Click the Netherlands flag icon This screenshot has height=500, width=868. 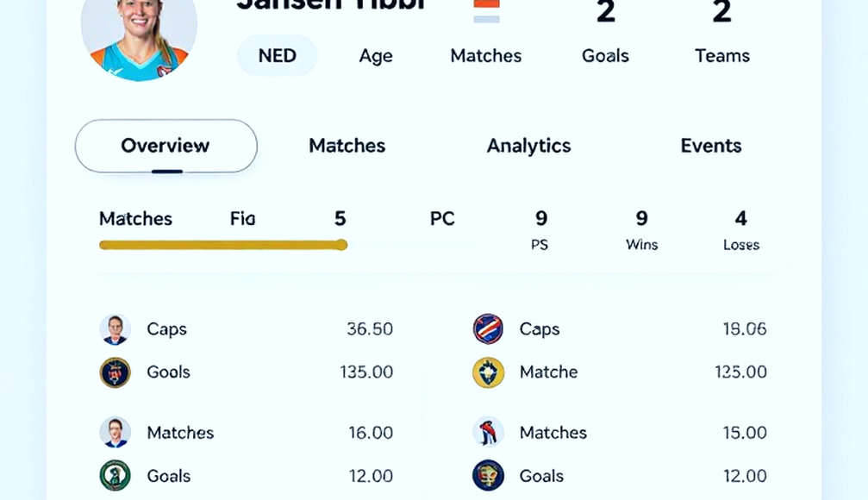[487, 11]
